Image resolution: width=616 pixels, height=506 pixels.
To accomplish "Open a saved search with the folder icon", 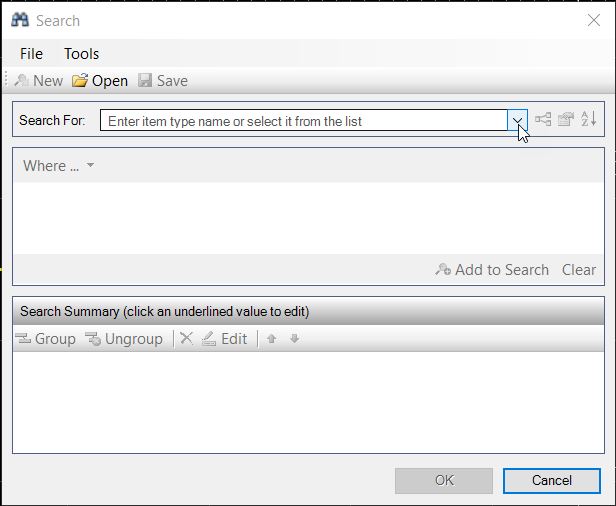I will (x=80, y=81).
